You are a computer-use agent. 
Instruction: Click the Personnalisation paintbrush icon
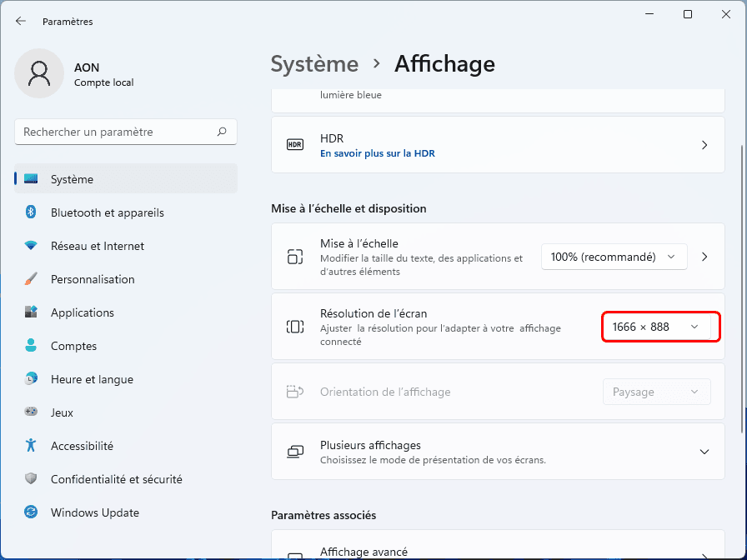click(31, 279)
